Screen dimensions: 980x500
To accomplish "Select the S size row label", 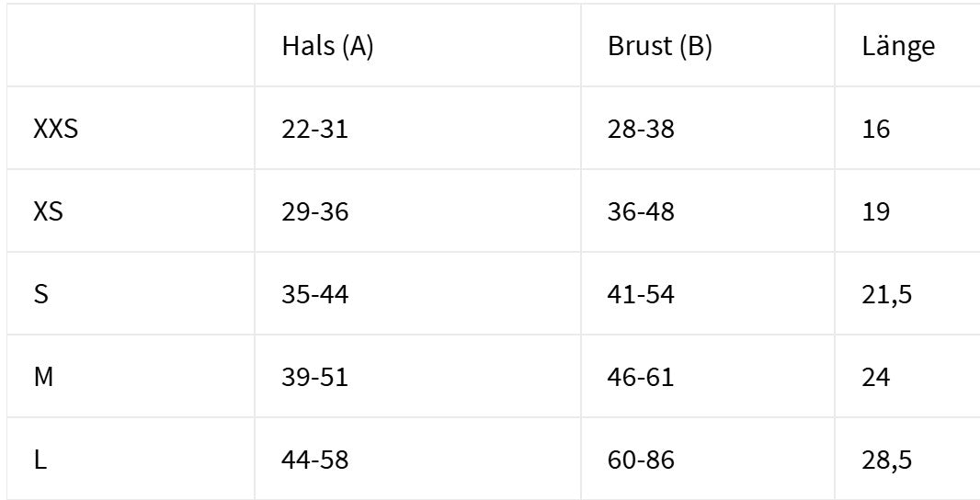I will (x=40, y=295).
